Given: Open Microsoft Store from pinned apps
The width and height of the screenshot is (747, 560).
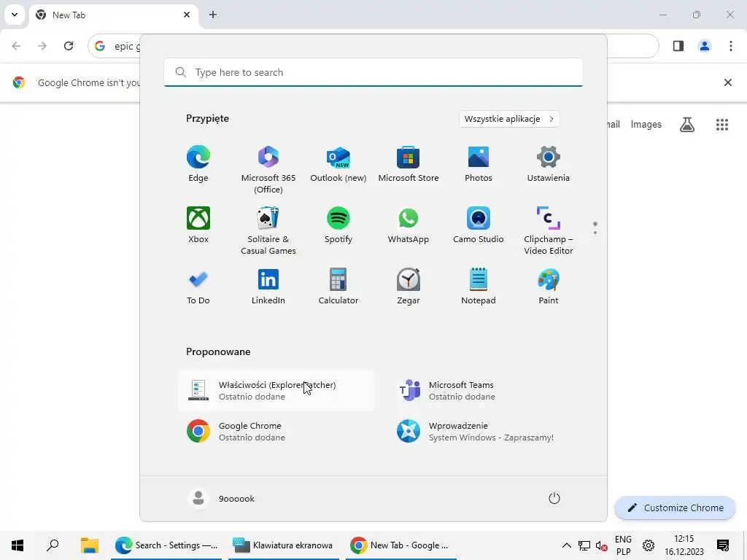Looking at the screenshot, I should [409, 164].
